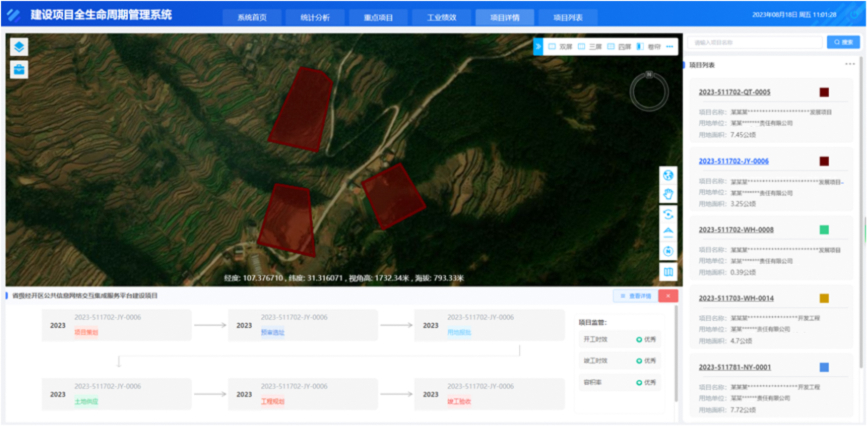Click the globe view icon on map toolbar
This screenshot has width=867, height=426.
click(x=668, y=176)
